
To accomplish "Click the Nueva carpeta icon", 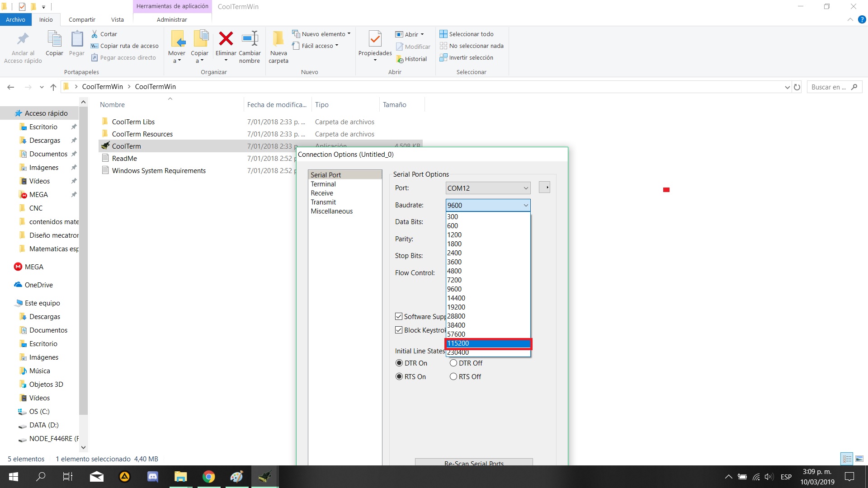I will pos(278,40).
